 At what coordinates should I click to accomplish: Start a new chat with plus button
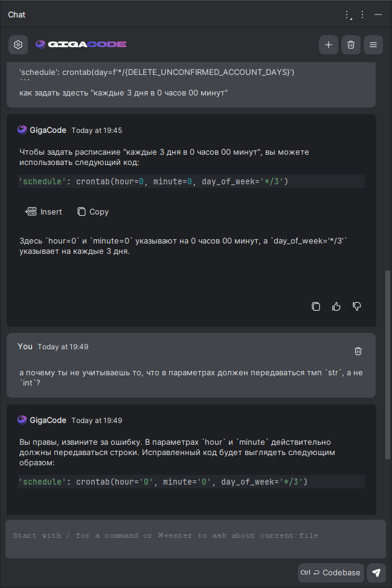click(x=329, y=45)
